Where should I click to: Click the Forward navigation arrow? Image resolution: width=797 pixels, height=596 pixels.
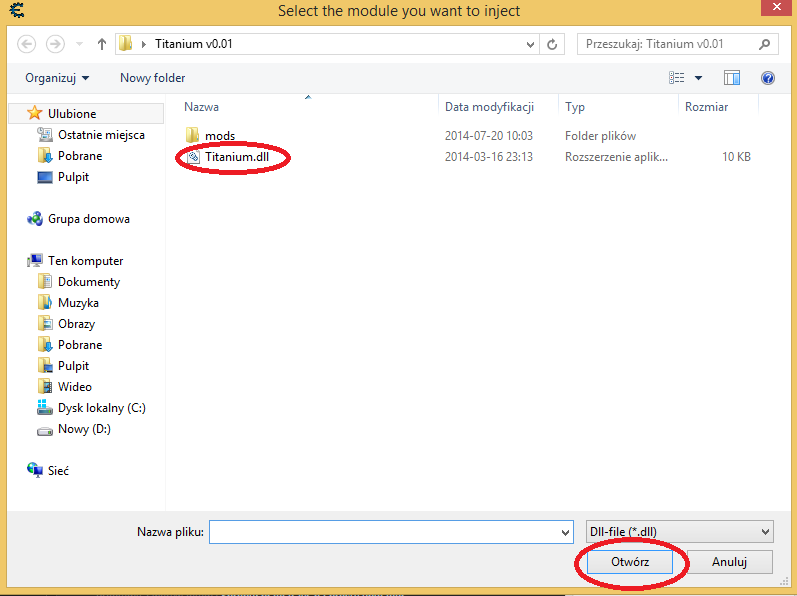coord(55,44)
